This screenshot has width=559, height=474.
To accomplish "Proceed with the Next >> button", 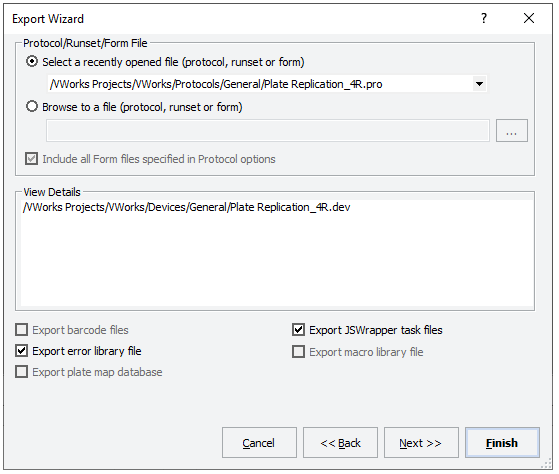I will (x=421, y=443).
